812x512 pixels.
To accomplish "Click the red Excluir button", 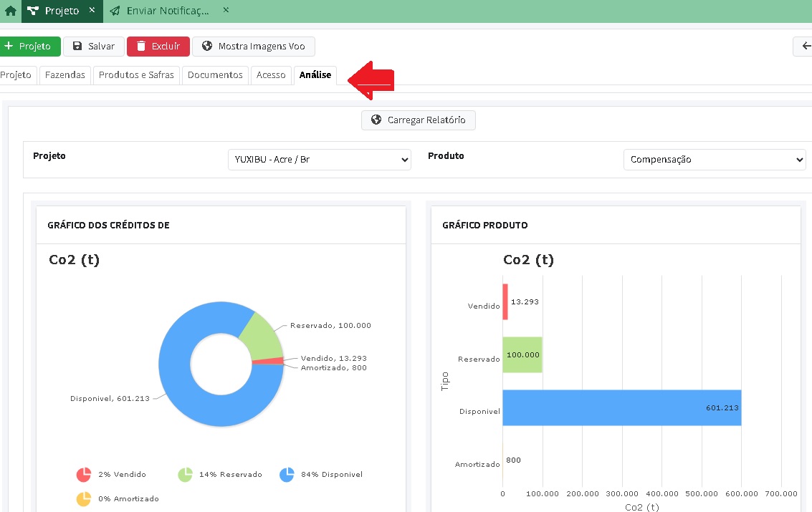I will click(158, 47).
